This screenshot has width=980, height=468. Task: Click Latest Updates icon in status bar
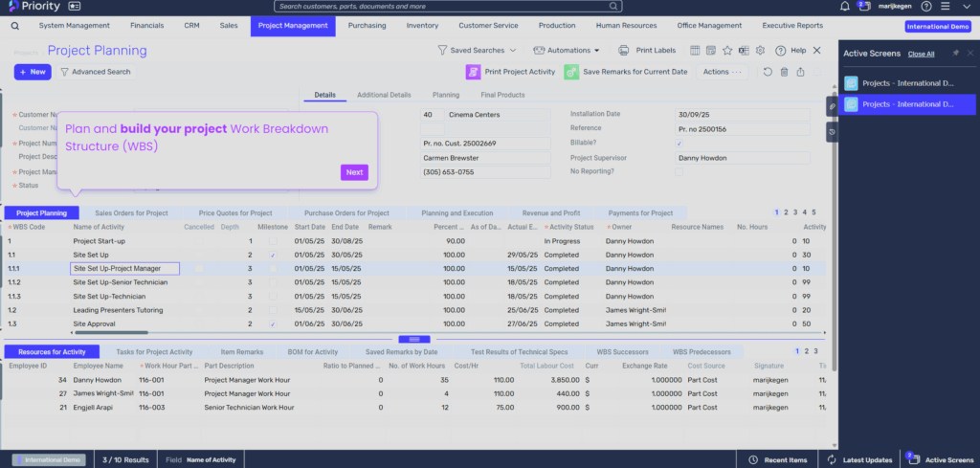tap(832, 460)
